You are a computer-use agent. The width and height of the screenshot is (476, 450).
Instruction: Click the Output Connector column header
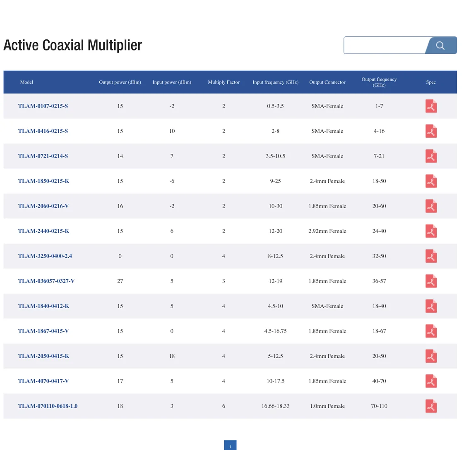327,82
